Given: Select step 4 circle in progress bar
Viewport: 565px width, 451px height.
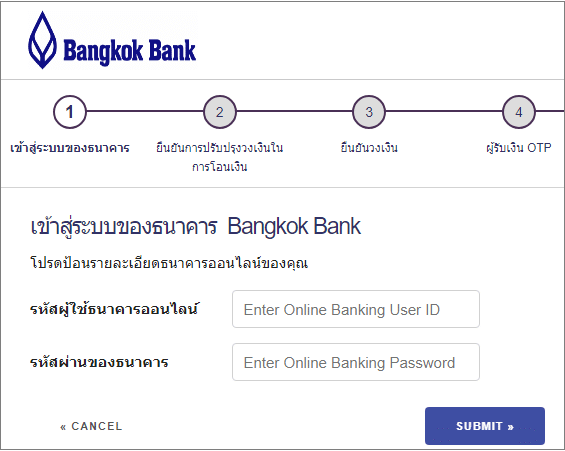Looking at the screenshot, I should click(519, 112).
